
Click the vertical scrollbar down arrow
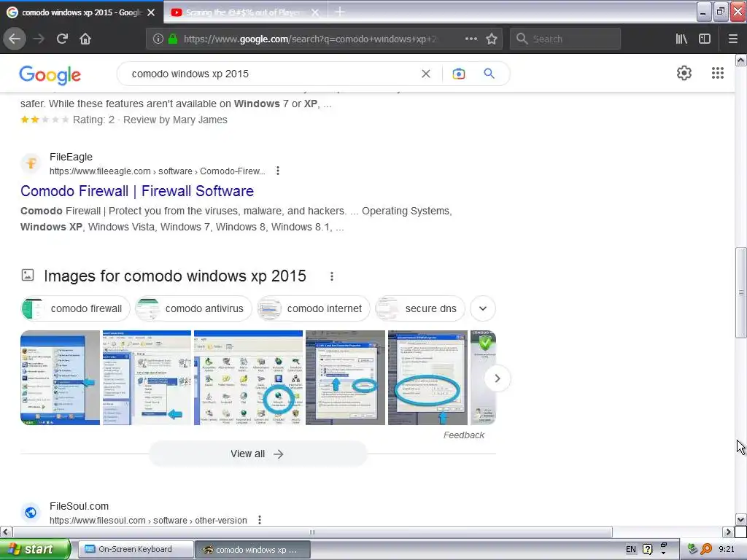tap(741, 519)
